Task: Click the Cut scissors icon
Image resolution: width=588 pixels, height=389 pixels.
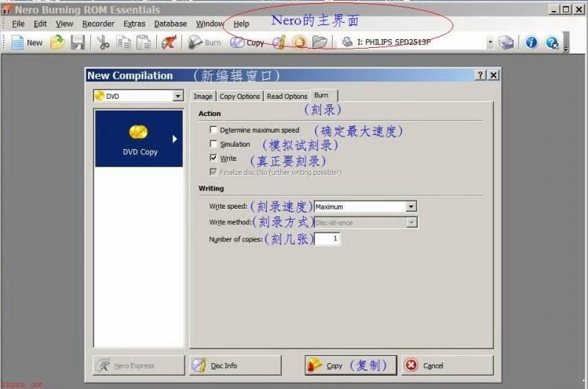Action: (103, 42)
